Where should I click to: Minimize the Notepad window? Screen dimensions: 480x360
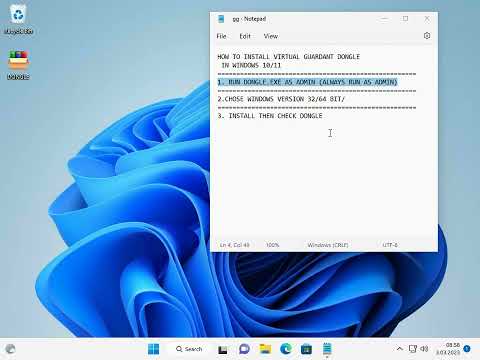pos(384,19)
